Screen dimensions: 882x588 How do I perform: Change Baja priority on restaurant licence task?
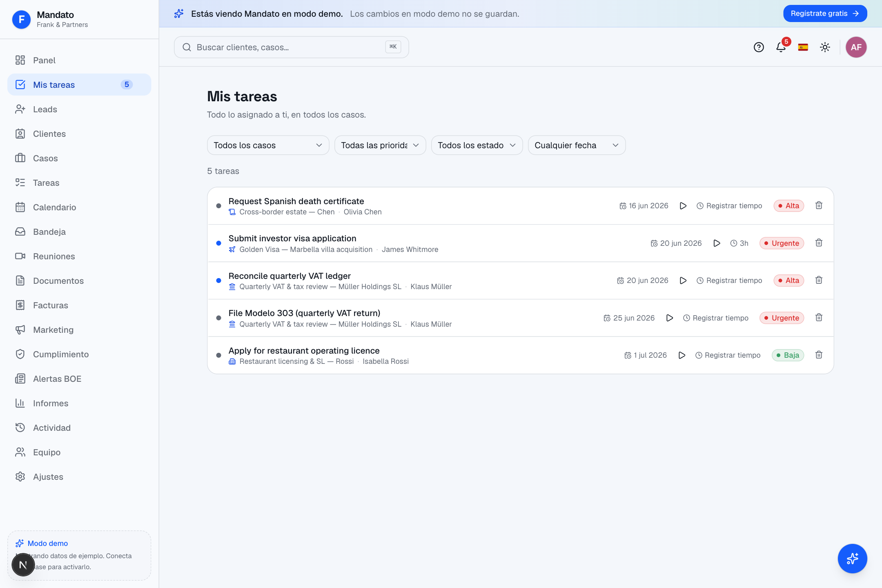788,355
